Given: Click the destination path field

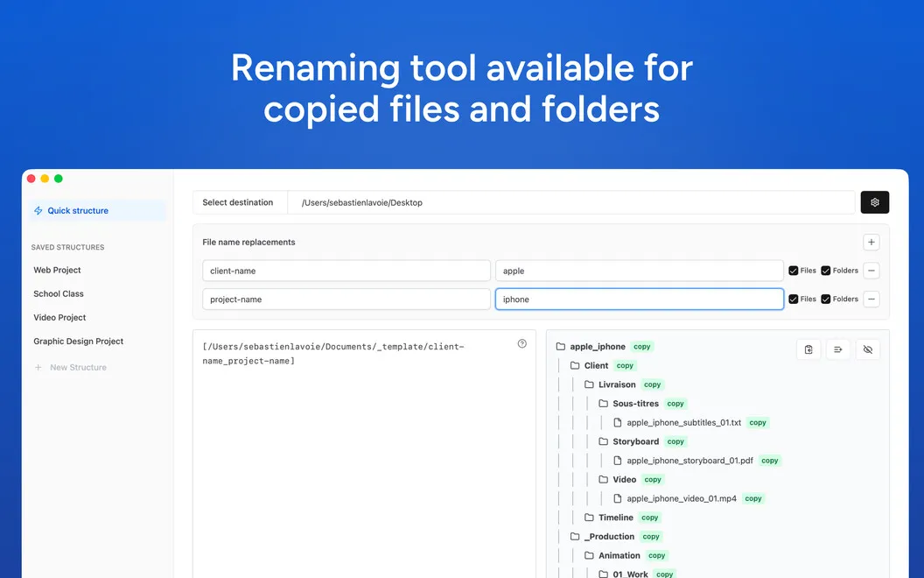Looking at the screenshot, I should tap(570, 202).
